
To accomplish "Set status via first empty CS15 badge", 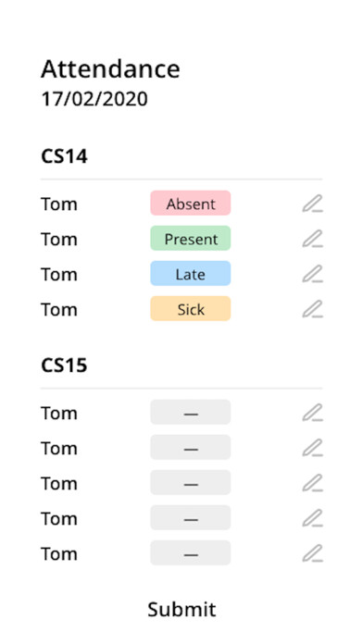I will tap(191, 412).
